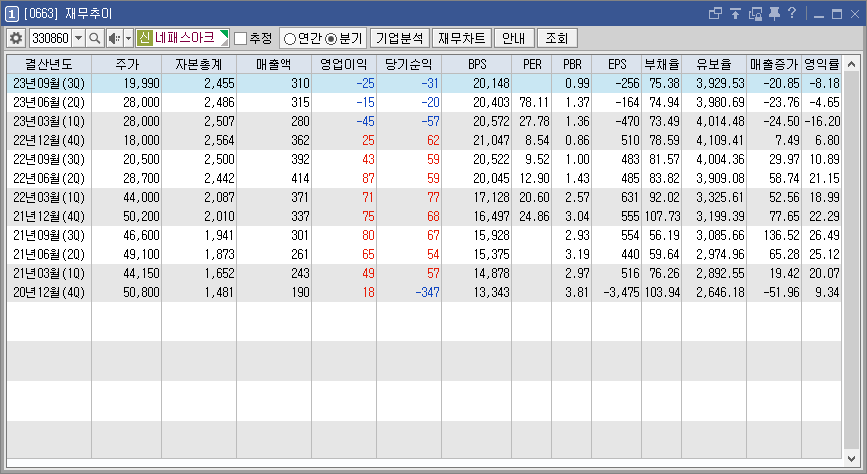Click scrollbar down arrow
Screen dimensions: 867x474
click(852, 459)
